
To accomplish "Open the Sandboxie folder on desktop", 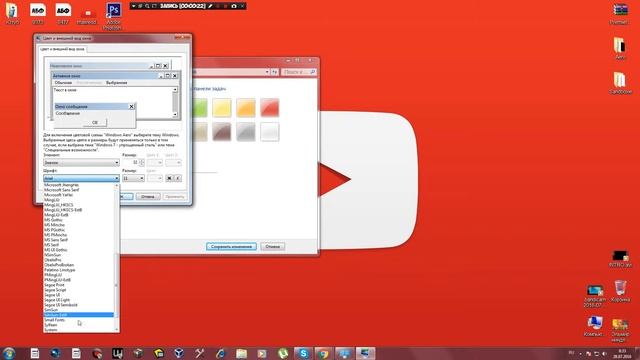I will click(x=620, y=83).
